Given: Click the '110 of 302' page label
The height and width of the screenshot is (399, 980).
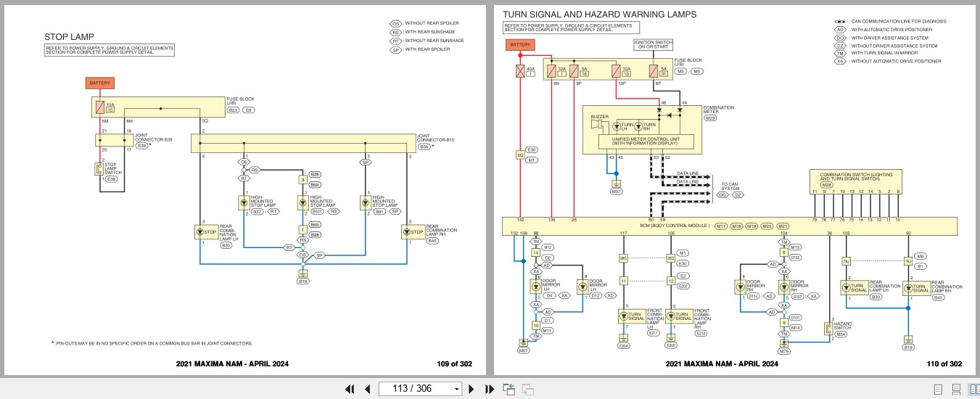Looking at the screenshot, I should click(944, 364).
